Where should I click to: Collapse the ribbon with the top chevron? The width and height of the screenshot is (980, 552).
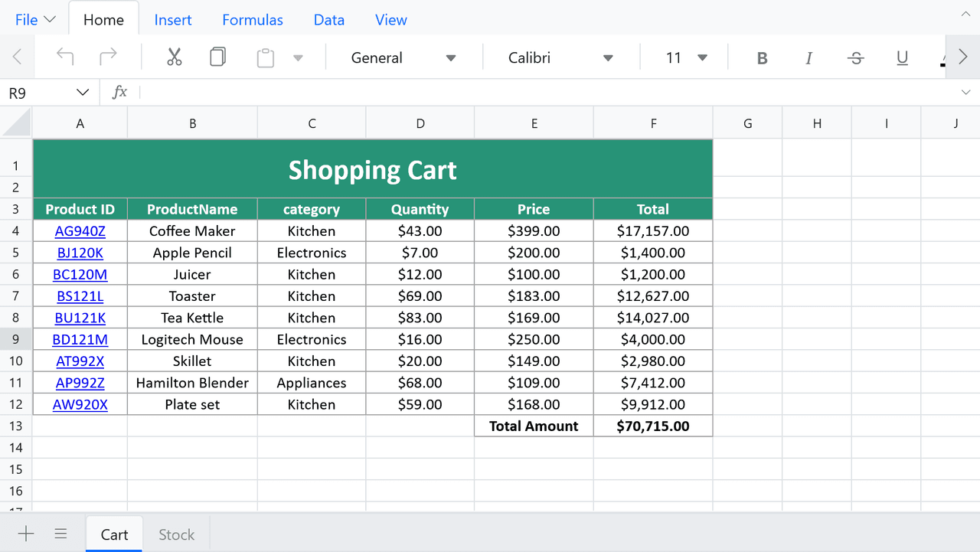(965, 14)
